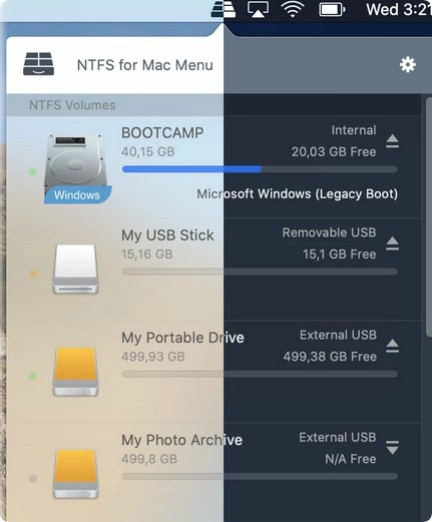Click the N/A Free value

[x=351, y=459]
